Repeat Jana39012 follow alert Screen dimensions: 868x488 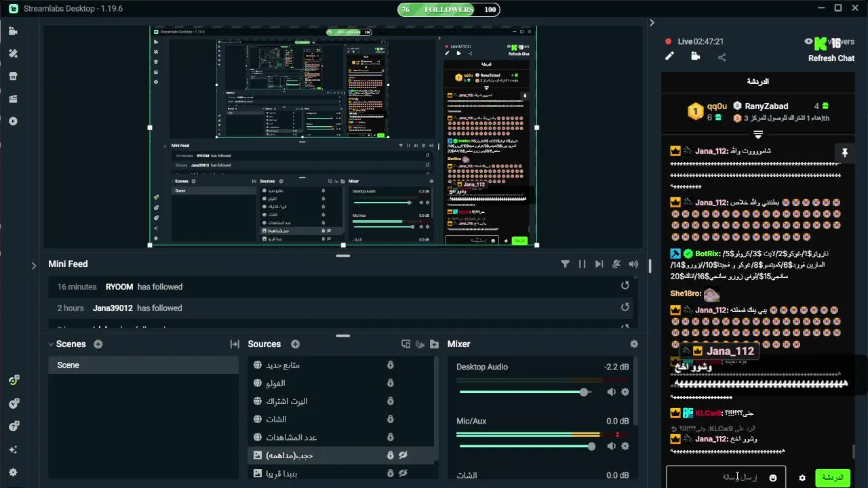625,308
